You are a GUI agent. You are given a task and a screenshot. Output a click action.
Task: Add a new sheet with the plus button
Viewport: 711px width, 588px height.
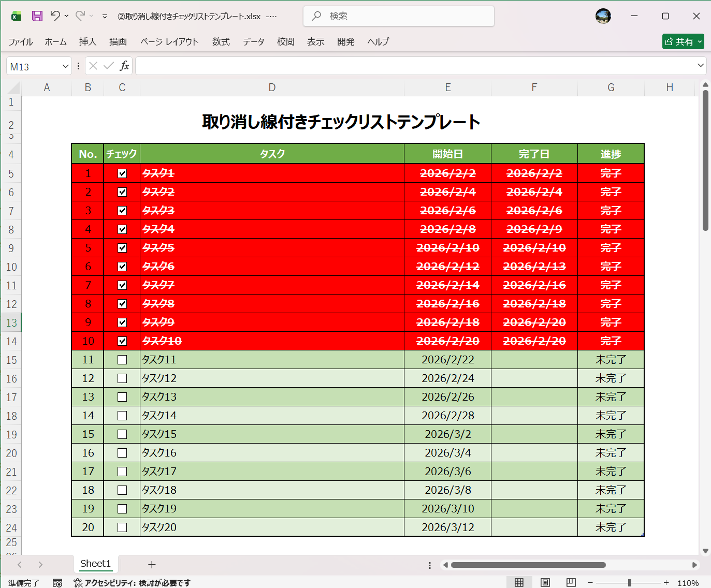click(152, 564)
